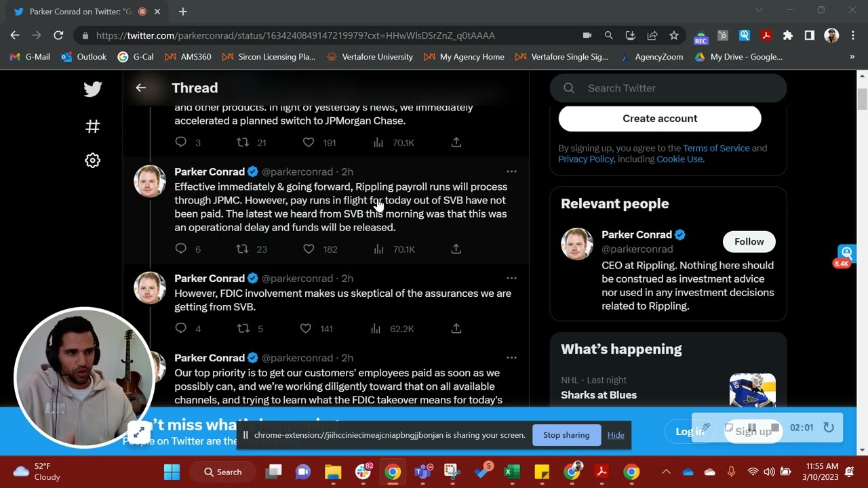Click the Windows Start button
868x488 pixels.
(172, 472)
